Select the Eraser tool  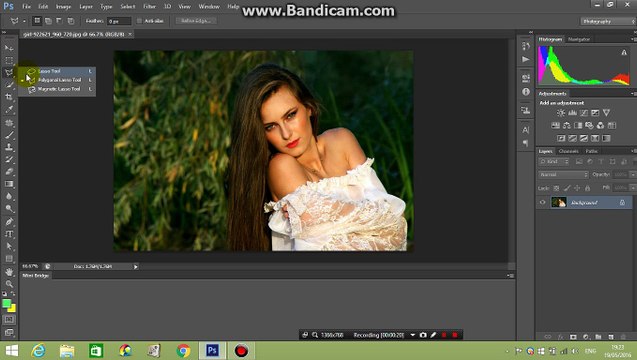click(9, 171)
